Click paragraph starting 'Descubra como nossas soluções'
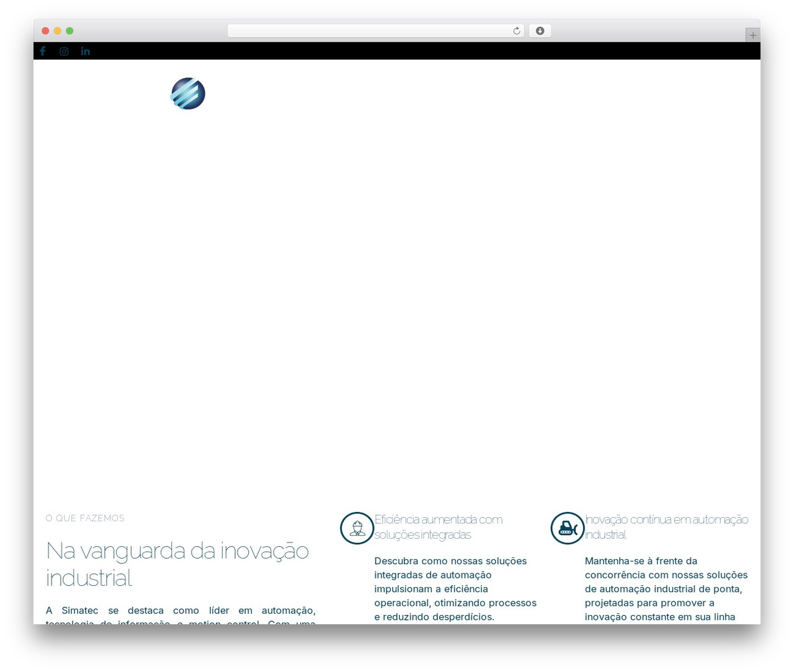Image resolution: width=794 pixels, height=672 pixels. point(456,589)
